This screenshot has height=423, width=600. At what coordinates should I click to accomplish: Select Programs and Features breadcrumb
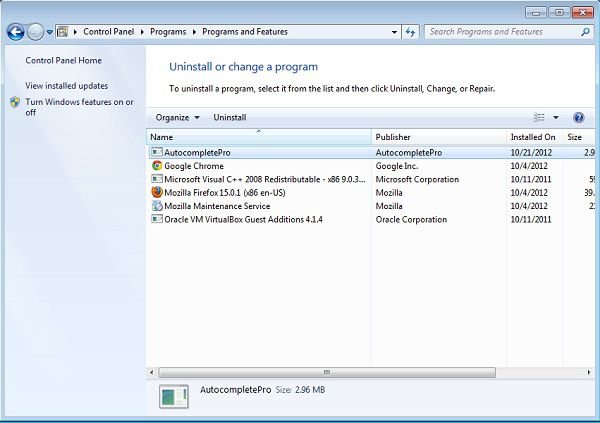click(245, 32)
